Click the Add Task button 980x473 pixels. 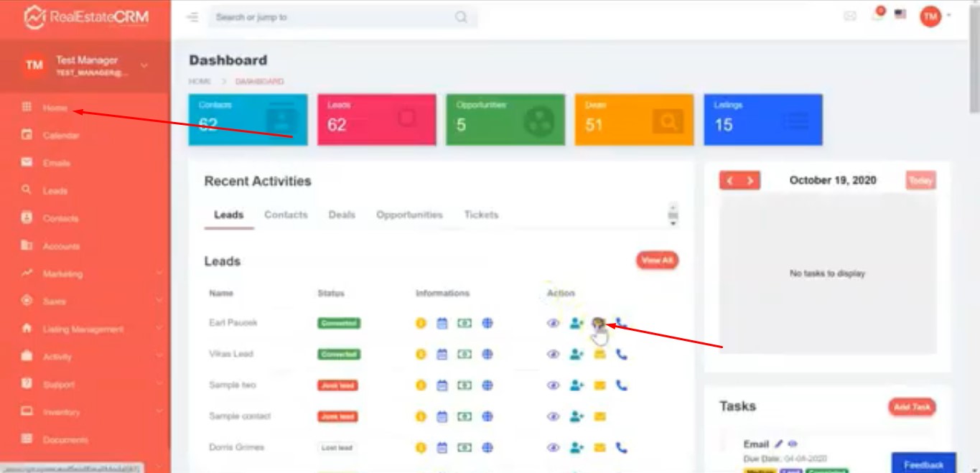pyautogui.click(x=912, y=407)
